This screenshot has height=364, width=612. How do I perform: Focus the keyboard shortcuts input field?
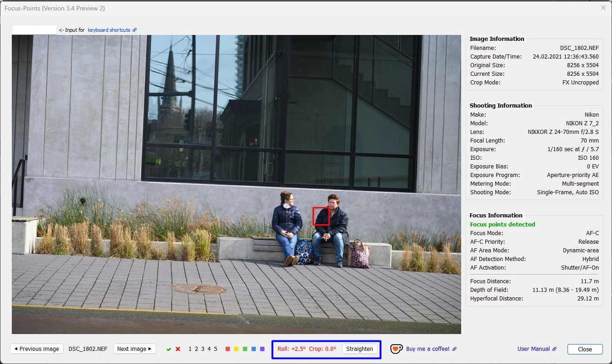click(x=35, y=30)
